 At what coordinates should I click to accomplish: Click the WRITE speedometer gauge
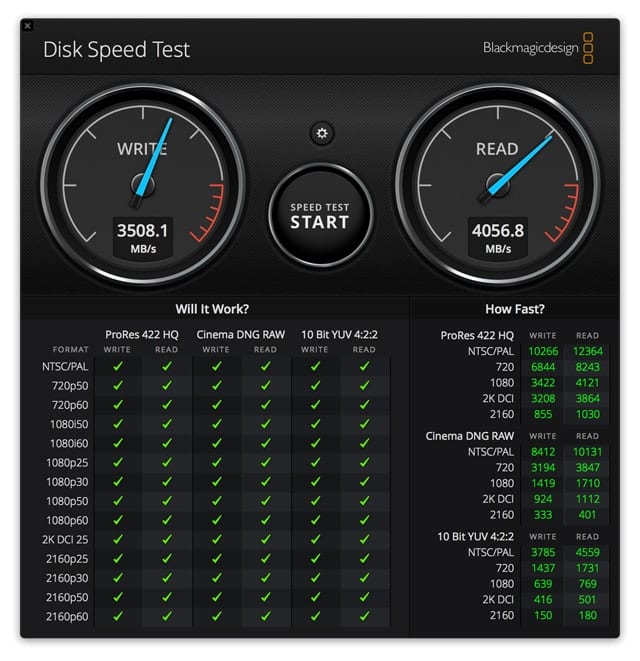(143, 186)
